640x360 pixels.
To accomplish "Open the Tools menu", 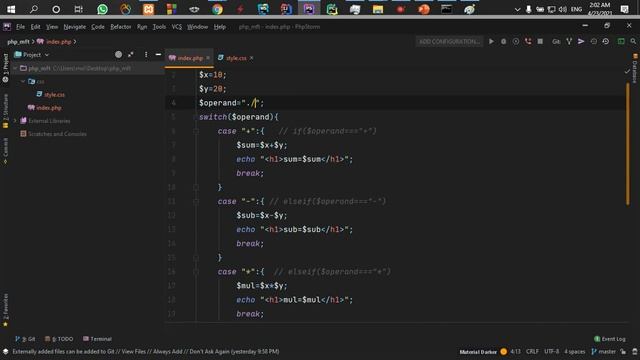I will [159, 27].
